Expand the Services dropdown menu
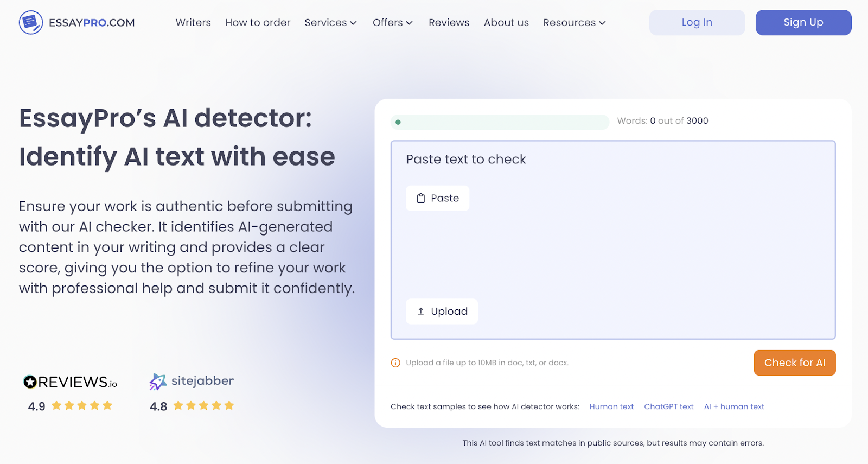 [x=330, y=23]
